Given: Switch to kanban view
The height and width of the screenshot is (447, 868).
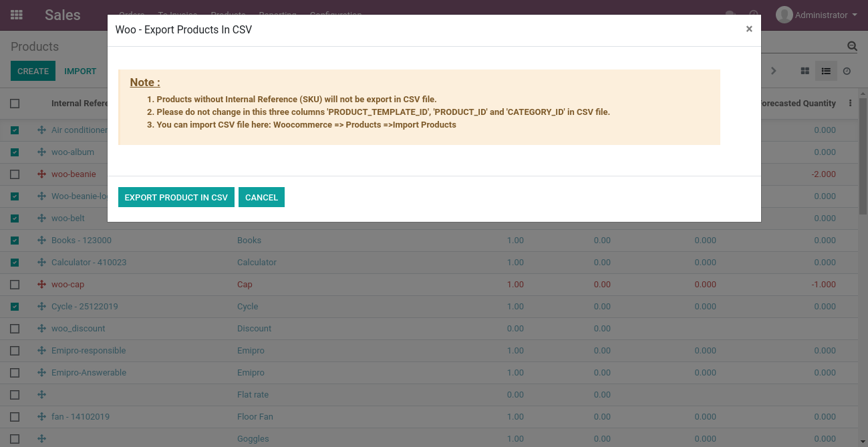Looking at the screenshot, I should (x=805, y=71).
